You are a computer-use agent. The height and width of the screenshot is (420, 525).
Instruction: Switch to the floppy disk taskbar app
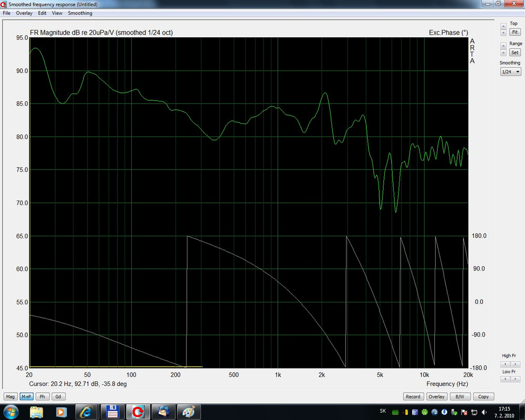click(x=112, y=412)
